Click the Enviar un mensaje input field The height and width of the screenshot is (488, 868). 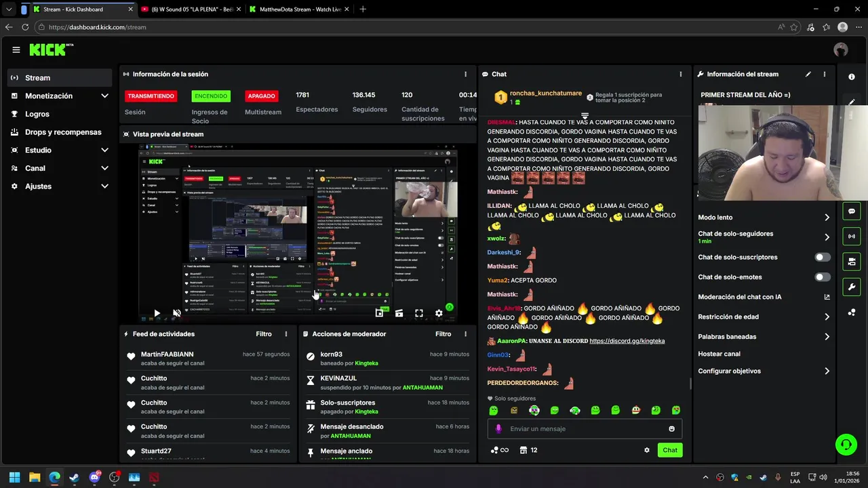(x=585, y=428)
